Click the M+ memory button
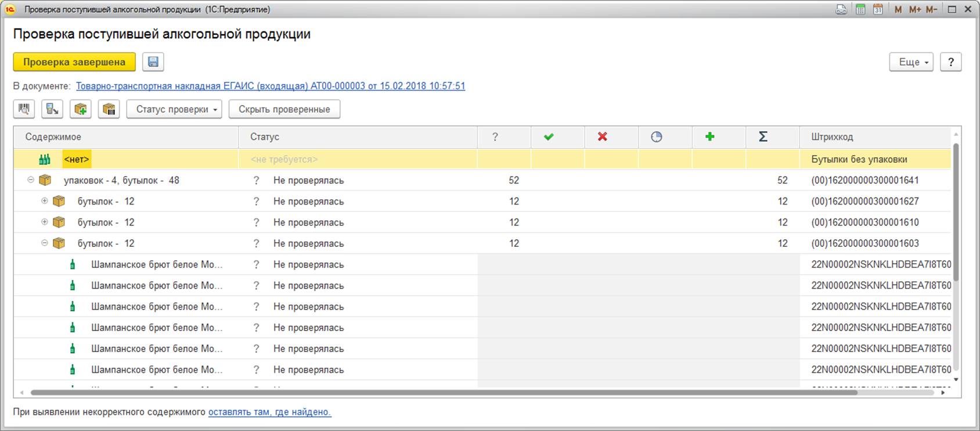 tap(915, 9)
